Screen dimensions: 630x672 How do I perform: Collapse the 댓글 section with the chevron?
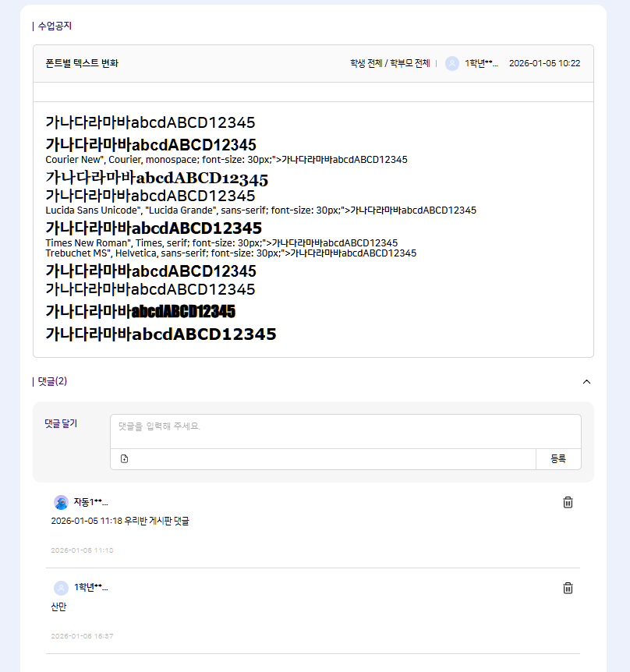[x=586, y=382]
